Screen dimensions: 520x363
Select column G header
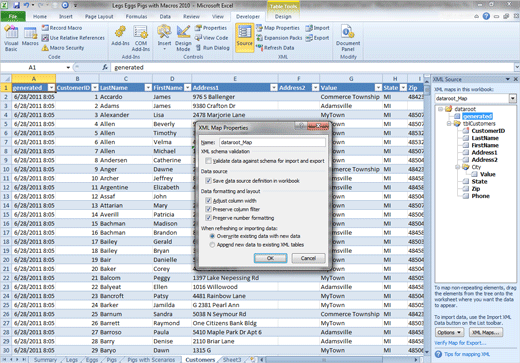click(x=351, y=79)
